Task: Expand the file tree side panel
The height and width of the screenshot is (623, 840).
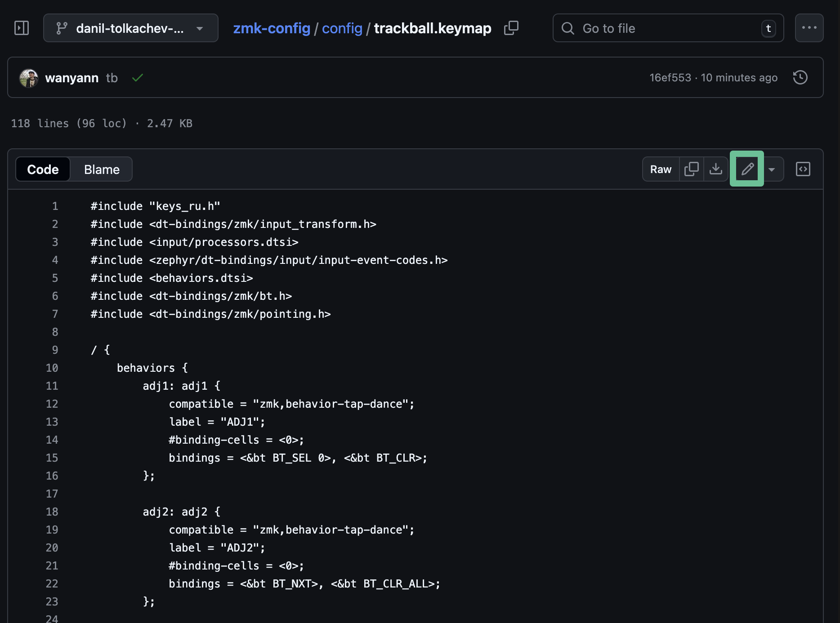Action: pyautogui.click(x=22, y=28)
